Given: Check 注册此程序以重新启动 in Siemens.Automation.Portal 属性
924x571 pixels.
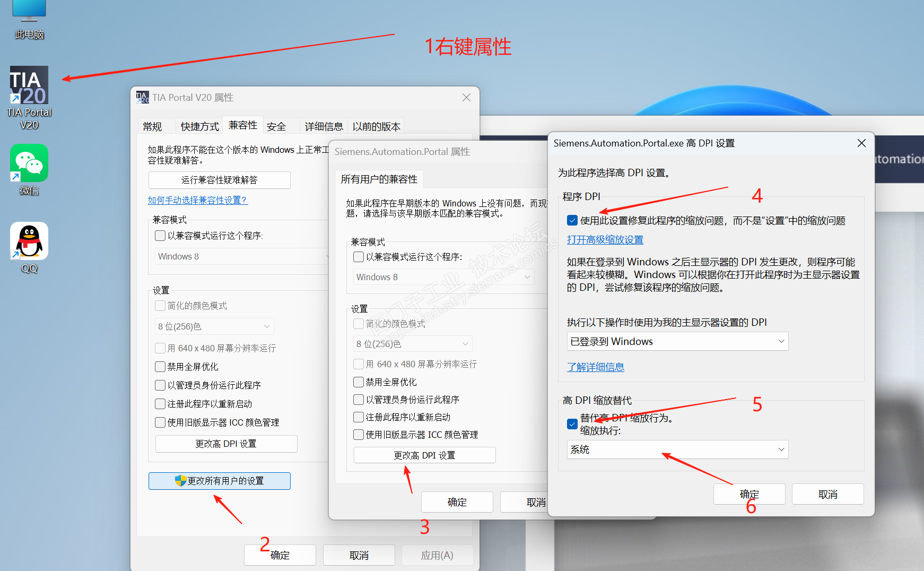Looking at the screenshot, I should tap(359, 417).
